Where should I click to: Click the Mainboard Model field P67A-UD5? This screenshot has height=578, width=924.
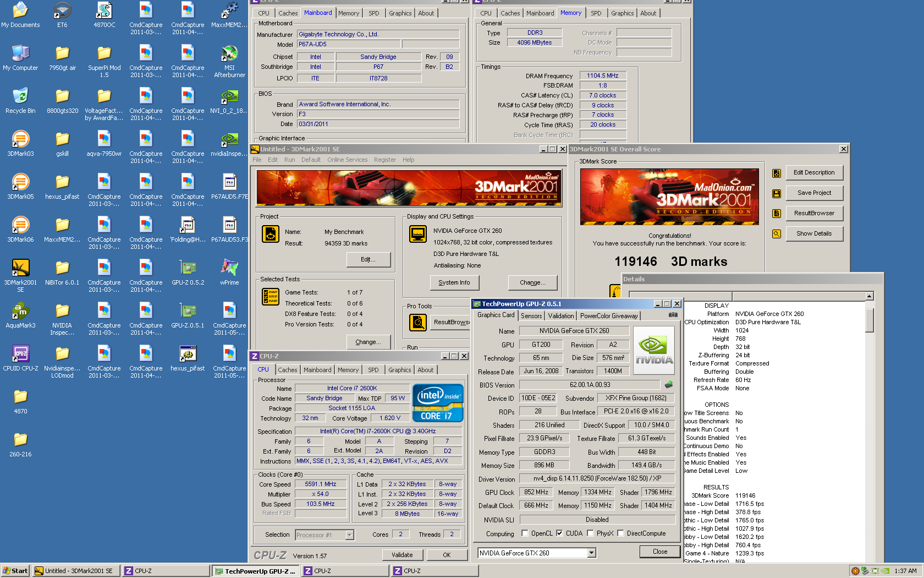[349, 44]
